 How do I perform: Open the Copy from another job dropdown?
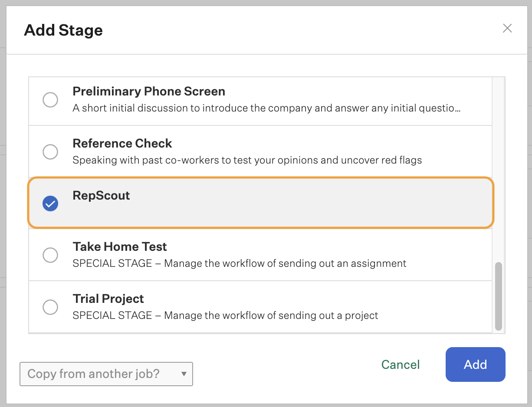click(x=106, y=374)
